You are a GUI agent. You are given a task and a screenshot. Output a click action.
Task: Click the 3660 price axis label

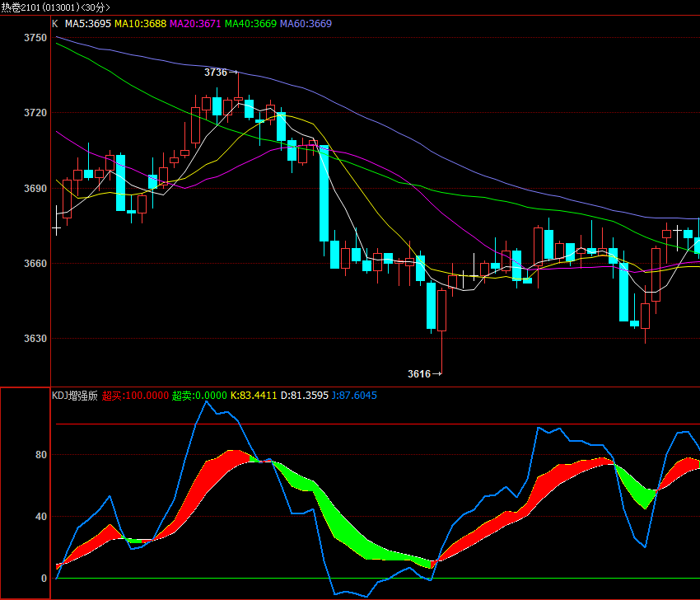point(35,264)
